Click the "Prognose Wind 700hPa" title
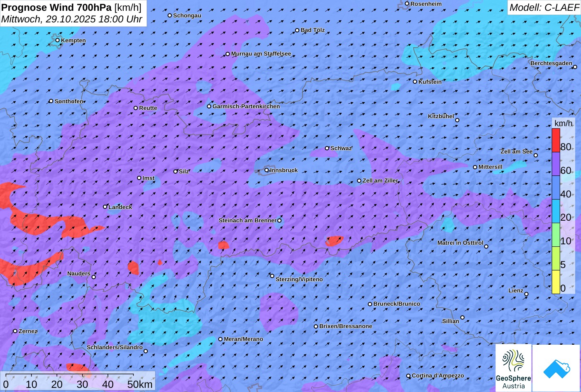581x392 pixels. click(x=56, y=7)
